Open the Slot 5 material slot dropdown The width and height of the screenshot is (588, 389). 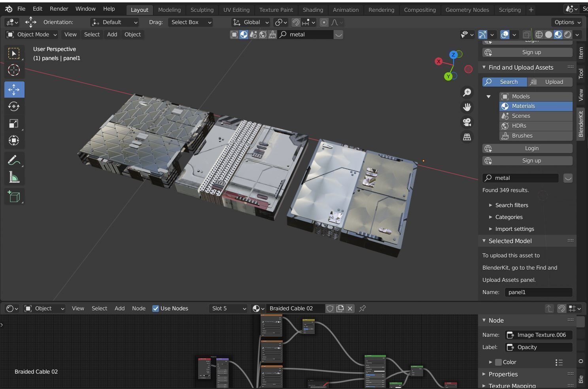coord(228,308)
